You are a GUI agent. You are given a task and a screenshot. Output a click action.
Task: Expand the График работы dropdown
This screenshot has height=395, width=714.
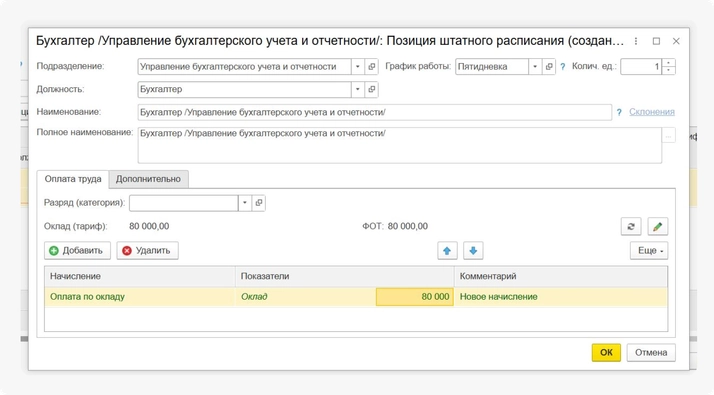pyautogui.click(x=535, y=67)
